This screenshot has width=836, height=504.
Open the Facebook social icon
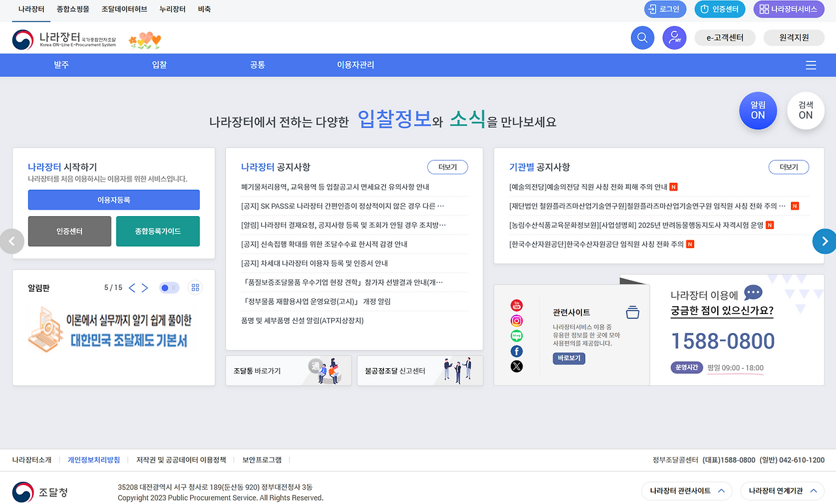(x=517, y=351)
